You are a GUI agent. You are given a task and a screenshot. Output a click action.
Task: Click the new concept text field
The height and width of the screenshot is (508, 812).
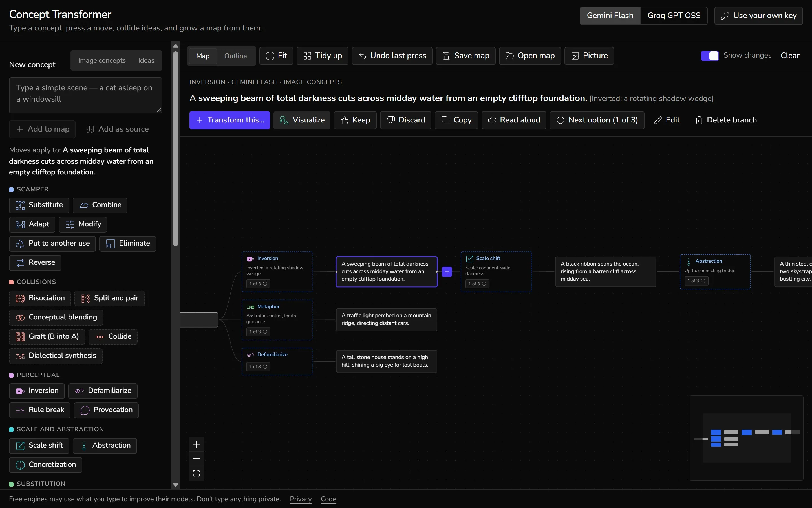tap(85, 95)
